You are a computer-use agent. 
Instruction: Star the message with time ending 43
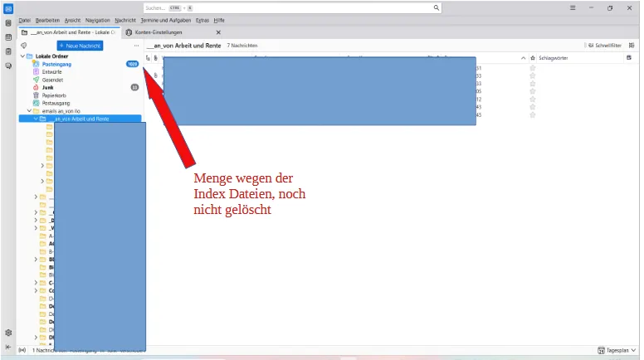coord(533,107)
